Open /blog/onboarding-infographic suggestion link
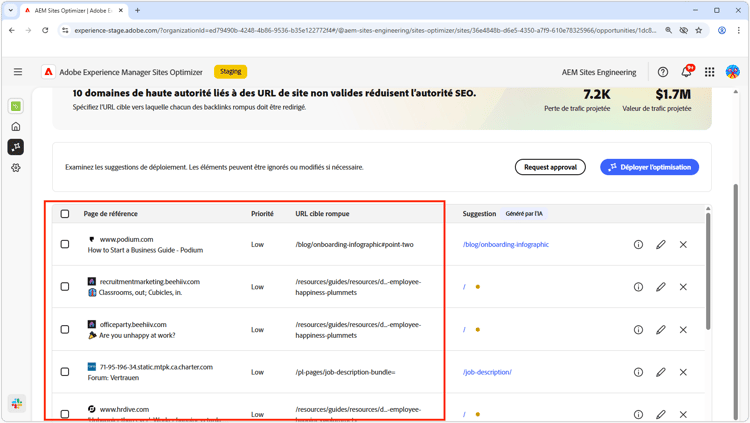This screenshot has width=750, height=423. [x=506, y=245]
